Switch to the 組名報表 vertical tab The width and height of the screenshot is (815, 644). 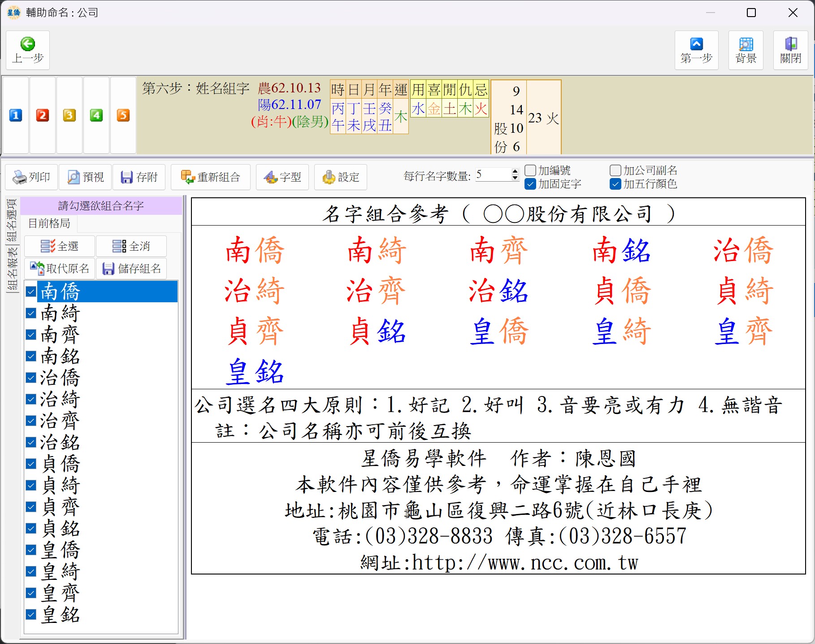pos(12,269)
